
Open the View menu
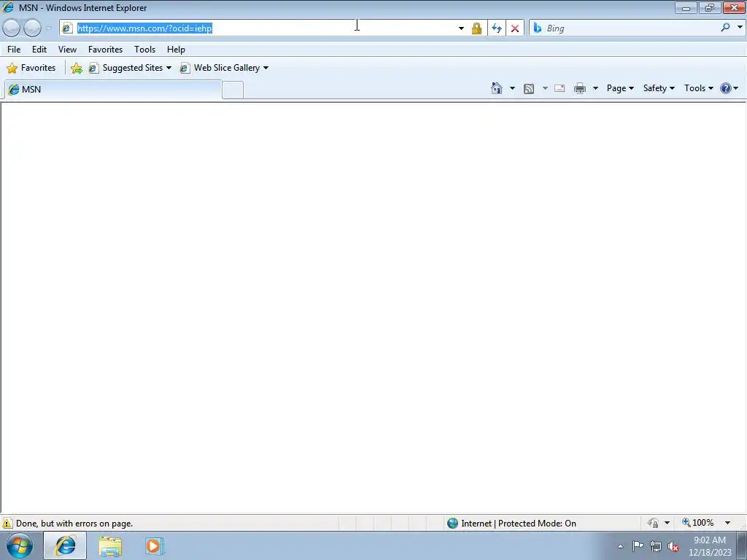67,50
